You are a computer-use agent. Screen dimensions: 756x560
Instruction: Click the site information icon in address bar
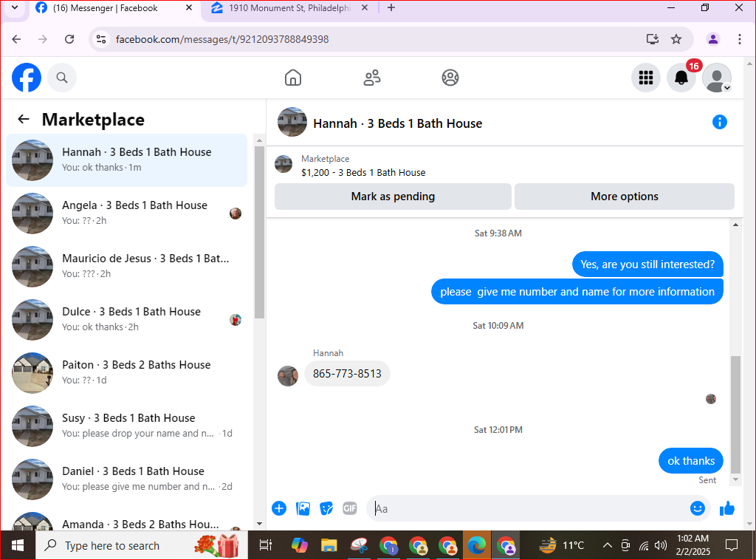pos(100,39)
